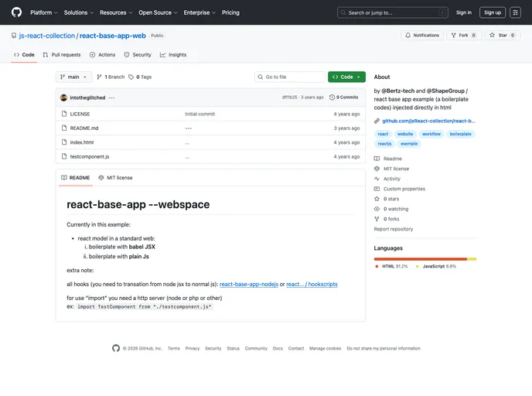The image size is (532, 396).
Task: Click the GitHub logo in the header
Action: (x=16, y=12)
